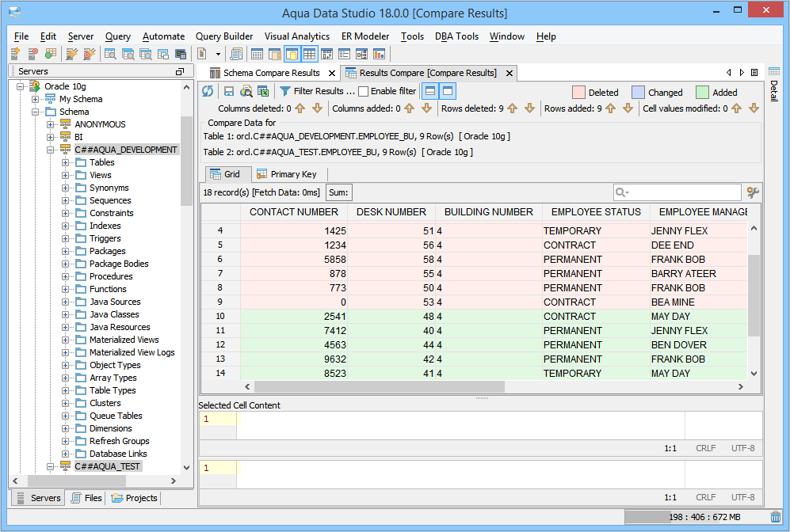Tick the Enable filter checkbox
The height and width of the screenshot is (532, 790).
pos(363,92)
